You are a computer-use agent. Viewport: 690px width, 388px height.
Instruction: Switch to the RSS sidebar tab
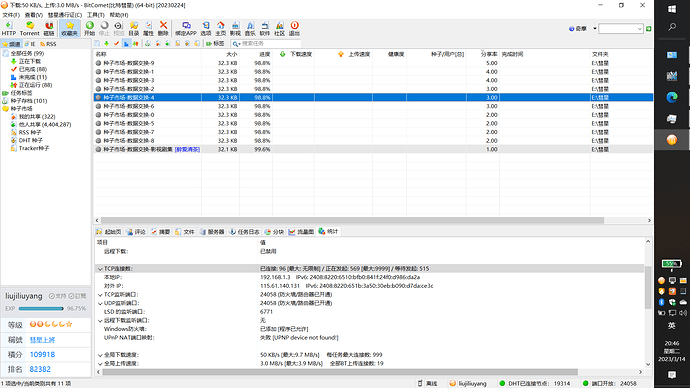click(x=48, y=44)
